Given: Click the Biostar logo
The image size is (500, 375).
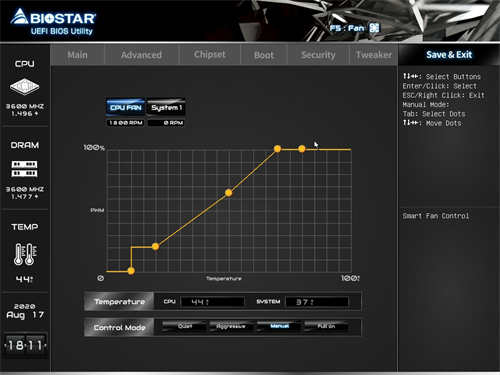Looking at the screenshot, I should (x=53, y=22).
